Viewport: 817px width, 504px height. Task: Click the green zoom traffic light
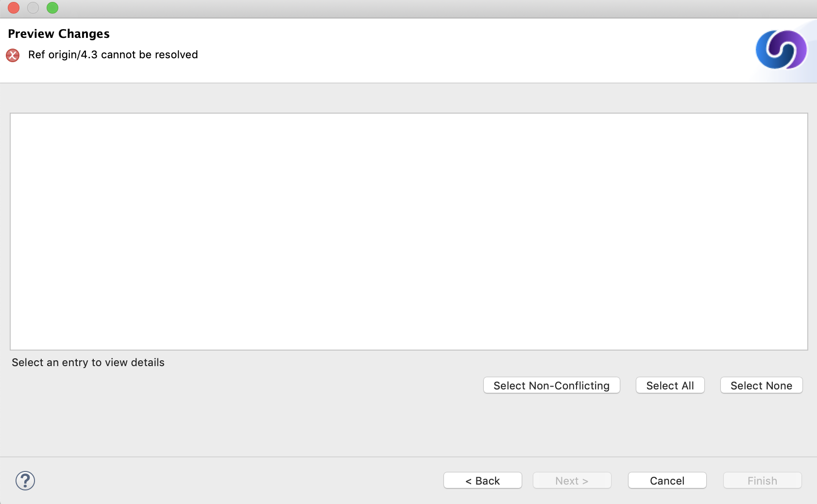click(52, 8)
